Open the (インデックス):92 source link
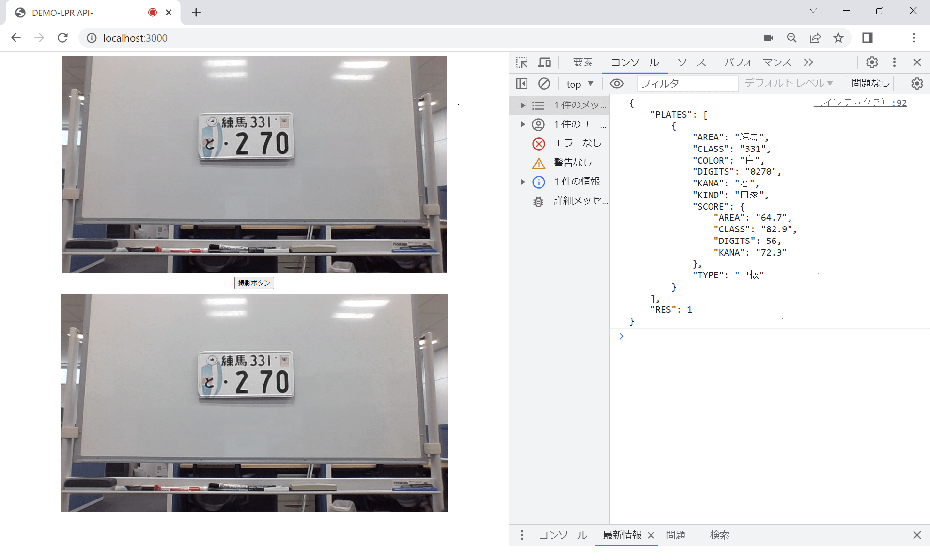The image size is (930, 560). click(x=860, y=102)
